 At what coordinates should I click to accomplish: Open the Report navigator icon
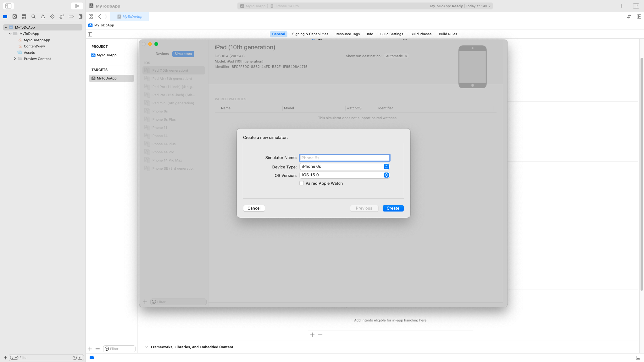[x=80, y=16]
